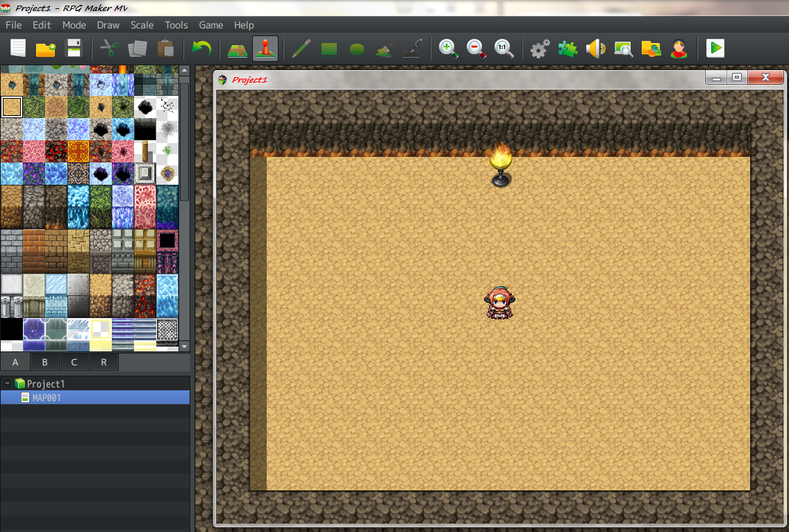The image size is (789, 532).
Task: Switch to Event editing mode
Action: 265,49
